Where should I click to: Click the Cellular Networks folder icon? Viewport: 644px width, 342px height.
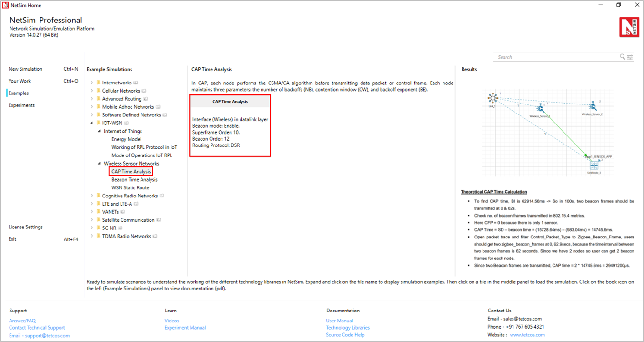tap(98, 91)
